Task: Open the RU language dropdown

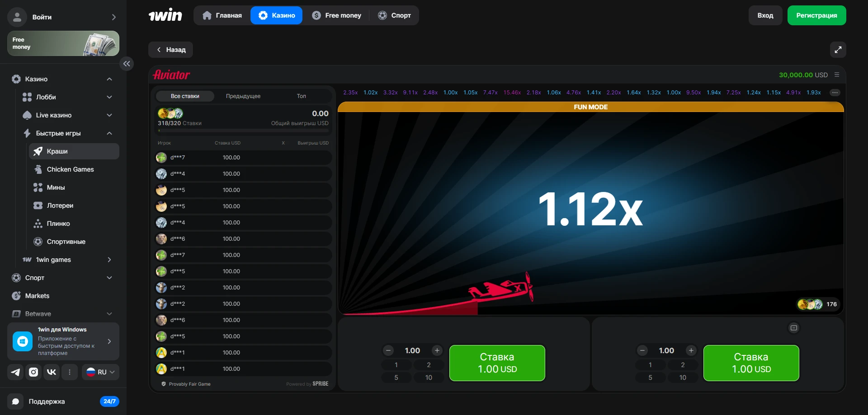Action: coord(100,372)
